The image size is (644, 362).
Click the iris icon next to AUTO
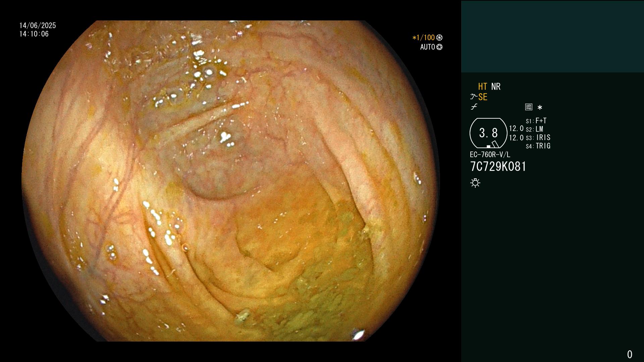(439, 47)
